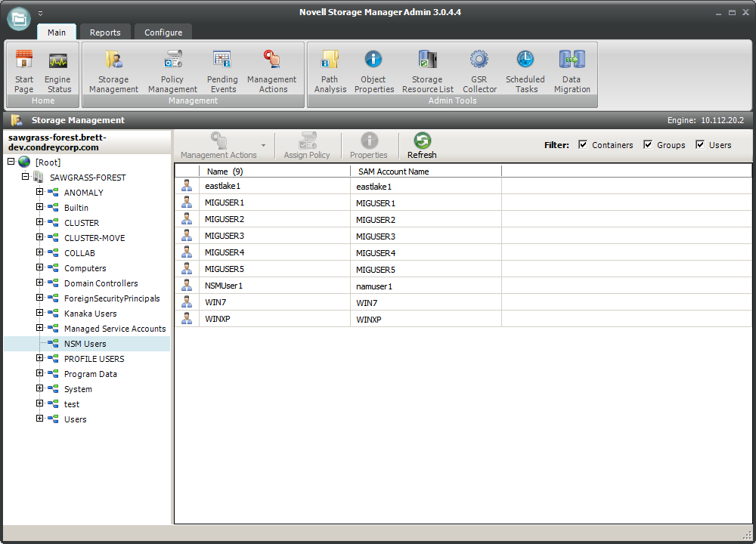This screenshot has width=756, height=544.
Task: Open Scheduled Tasks
Action: coord(525,71)
